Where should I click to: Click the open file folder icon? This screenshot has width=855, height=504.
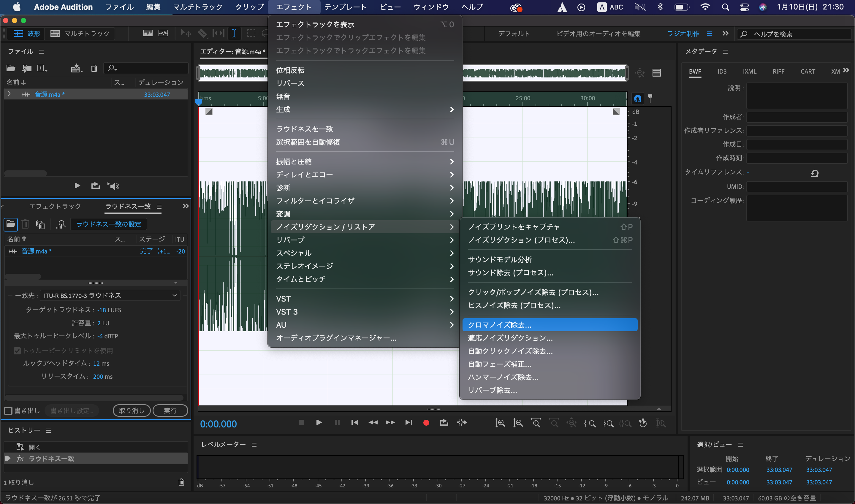click(x=11, y=68)
